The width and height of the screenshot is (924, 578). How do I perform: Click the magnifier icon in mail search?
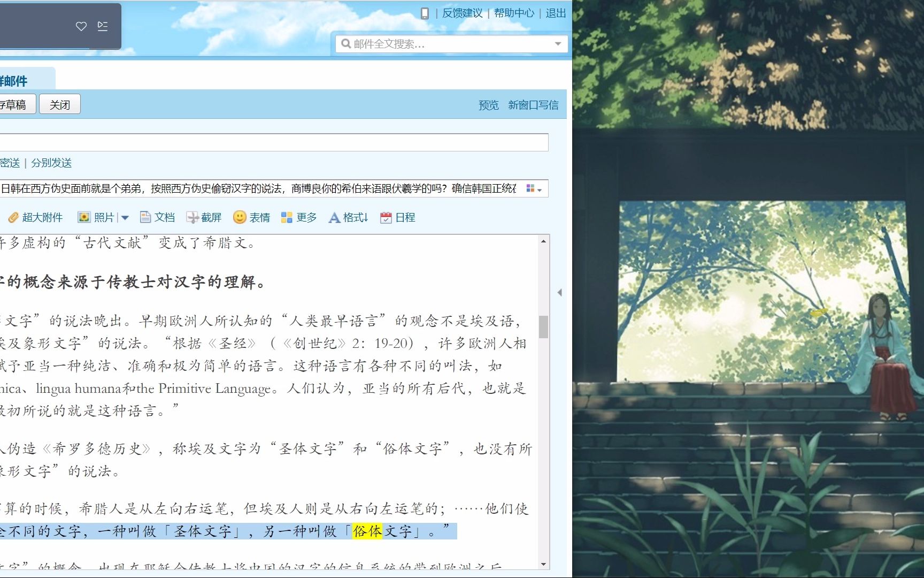[346, 44]
